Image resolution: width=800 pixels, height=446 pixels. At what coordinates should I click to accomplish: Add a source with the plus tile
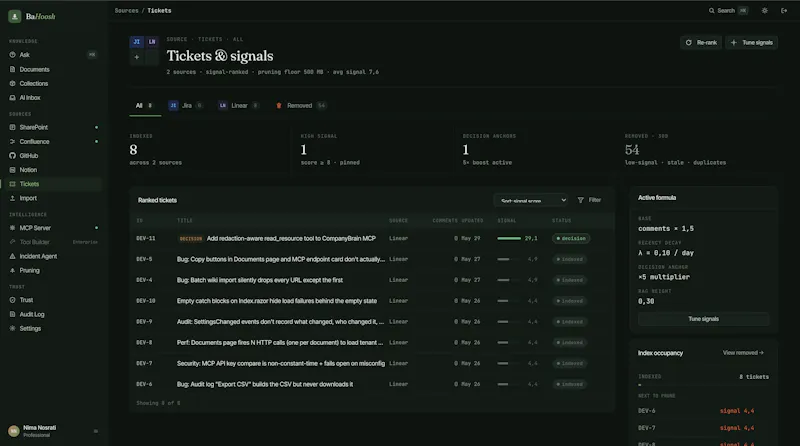click(137, 57)
